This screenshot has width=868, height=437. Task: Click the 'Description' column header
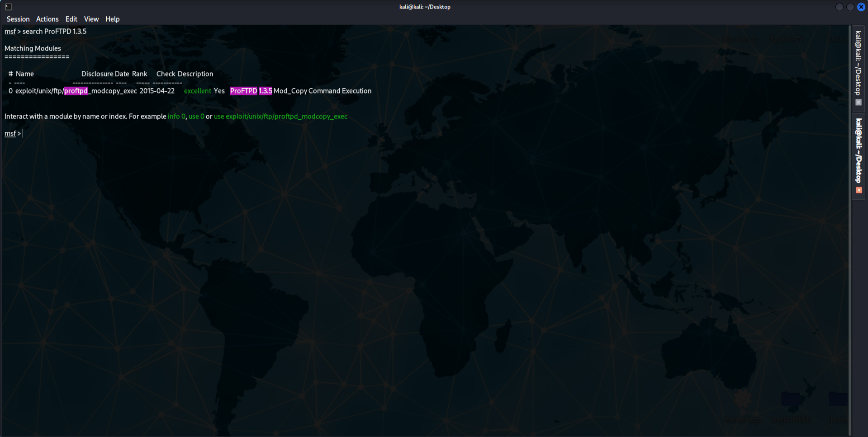[x=195, y=74]
